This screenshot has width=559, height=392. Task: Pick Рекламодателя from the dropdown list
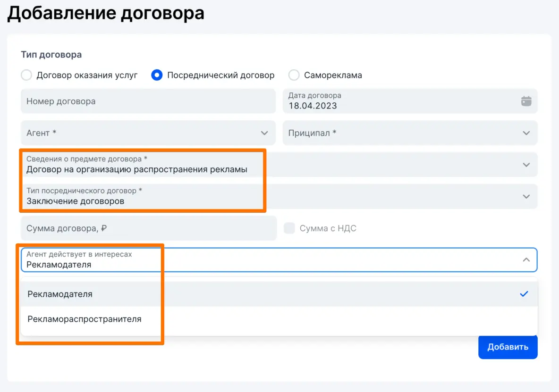point(60,294)
